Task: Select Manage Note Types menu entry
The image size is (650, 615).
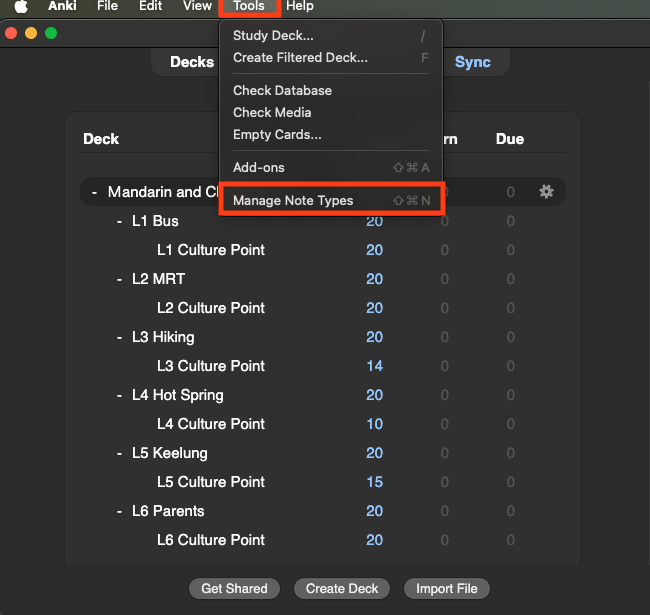Action: point(293,200)
